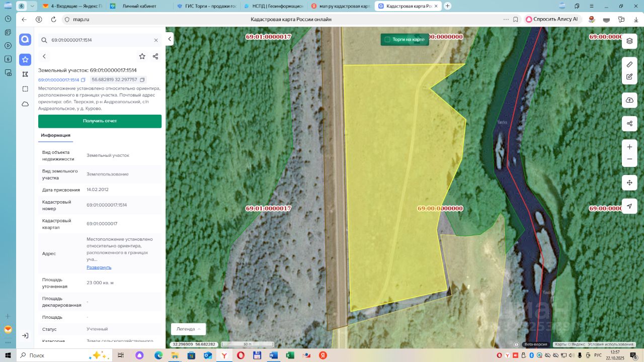The height and width of the screenshot is (362, 644).
Task: Go back in the browser
Action: coord(24,19)
